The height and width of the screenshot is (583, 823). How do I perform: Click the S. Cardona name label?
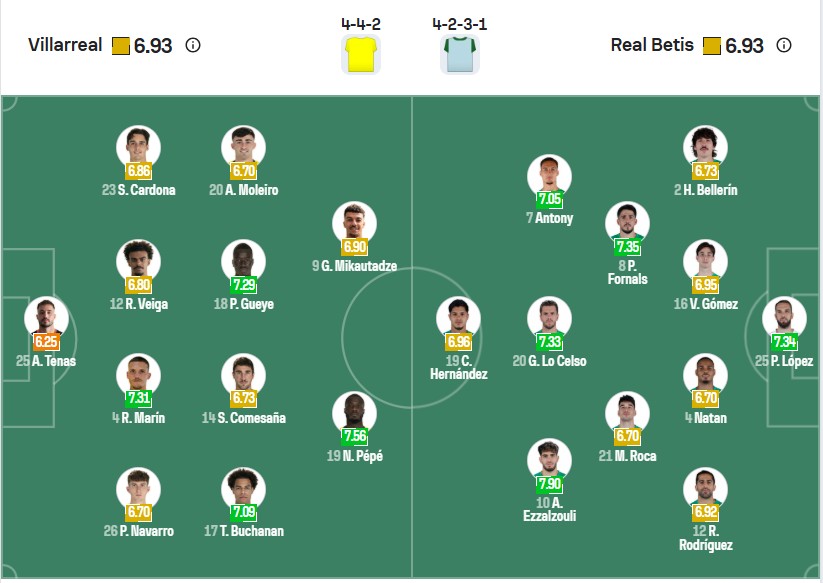(x=146, y=190)
